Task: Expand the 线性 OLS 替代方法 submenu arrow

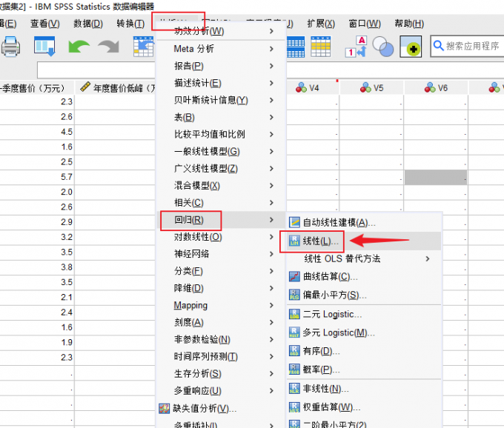Action: pos(427,258)
